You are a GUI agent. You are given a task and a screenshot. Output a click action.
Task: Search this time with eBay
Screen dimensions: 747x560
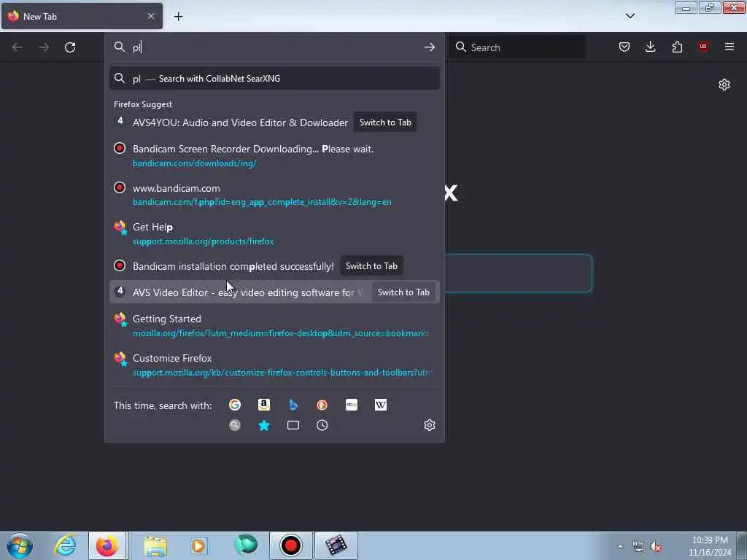(x=352, y=405)
